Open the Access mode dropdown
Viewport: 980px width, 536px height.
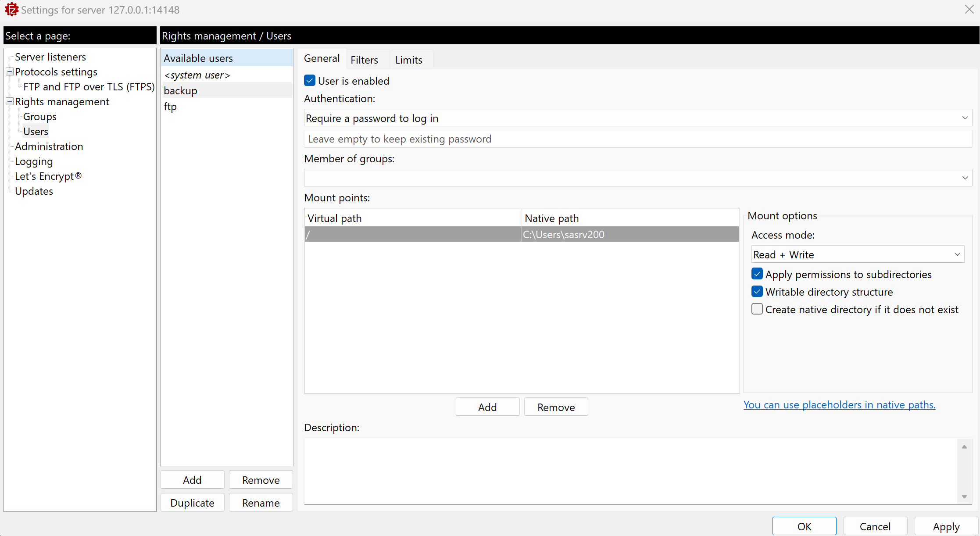click(x=857, y=254)
